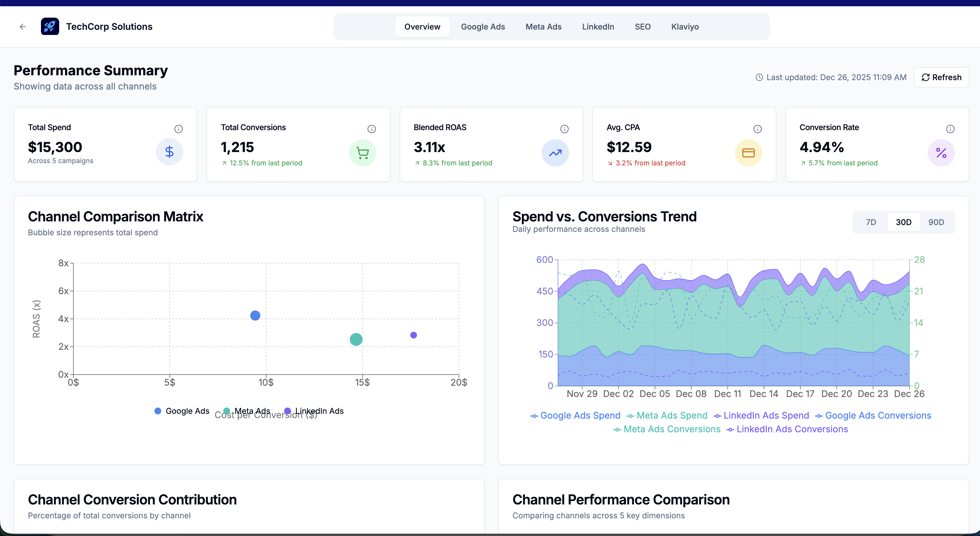
Task: Click the credit card icon on Avg. CPA
Action: [x=748, y=153]
